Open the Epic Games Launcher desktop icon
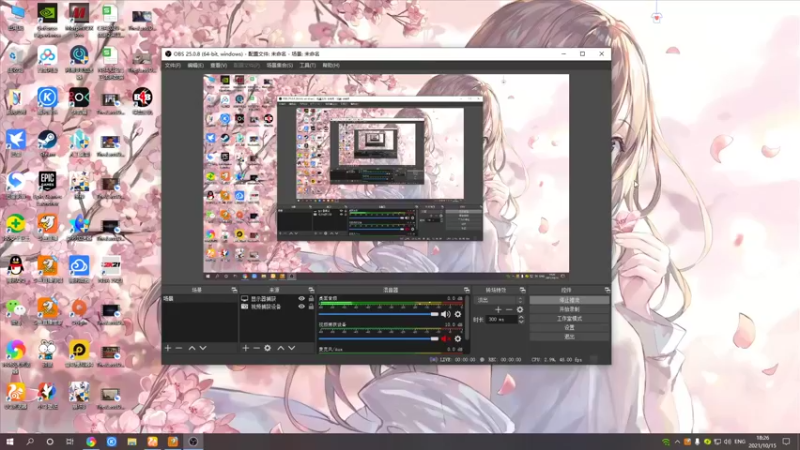The width and height of the screenshot is (800, 450). click(x=47, y=187)
